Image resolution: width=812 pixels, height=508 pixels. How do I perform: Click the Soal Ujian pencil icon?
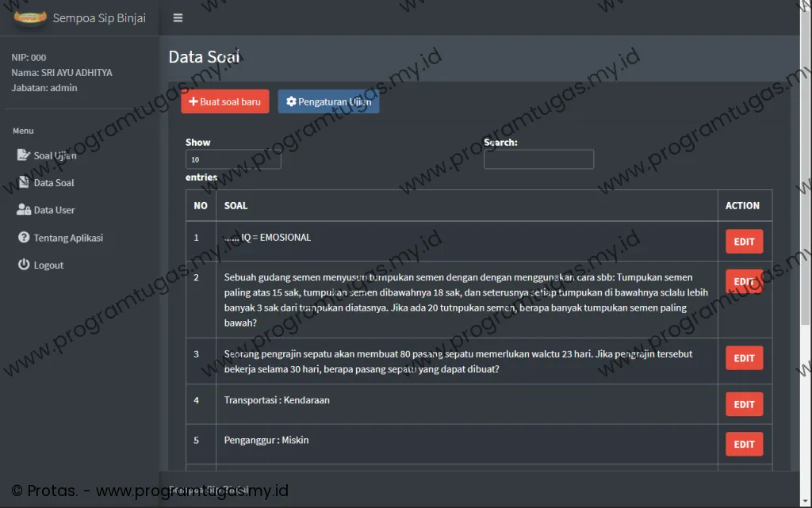click(x=24, y=155)
